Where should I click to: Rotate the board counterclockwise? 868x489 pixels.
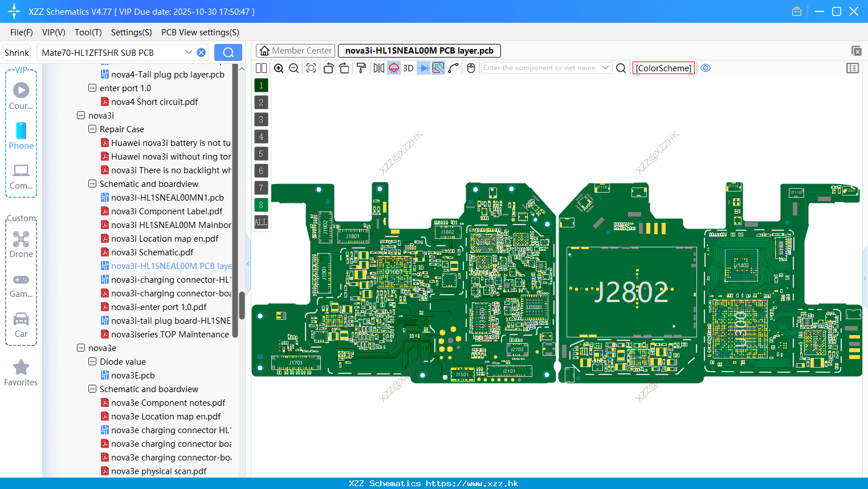tap(328, 68)
